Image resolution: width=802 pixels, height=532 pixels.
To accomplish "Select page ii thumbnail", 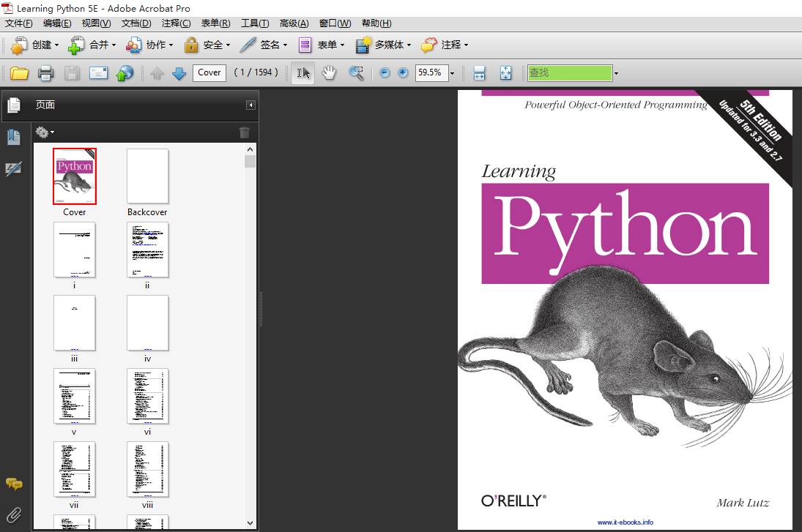I will 148,250.
